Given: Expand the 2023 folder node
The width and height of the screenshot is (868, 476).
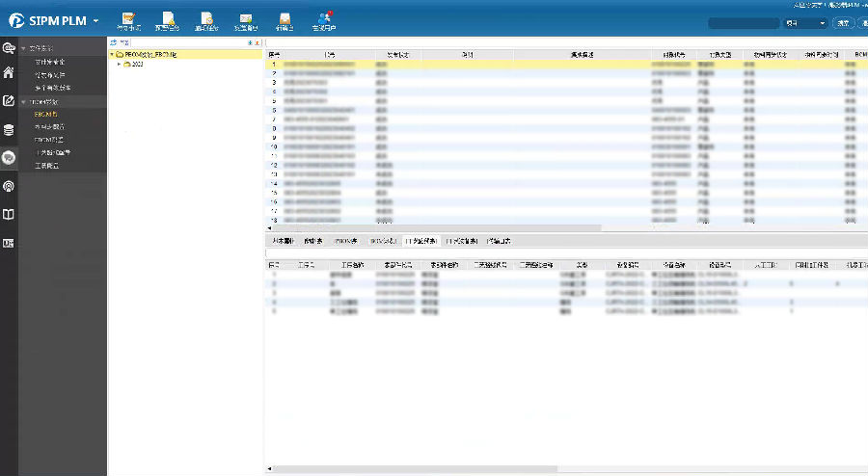Looking at the screenshot, I should 119,65.
